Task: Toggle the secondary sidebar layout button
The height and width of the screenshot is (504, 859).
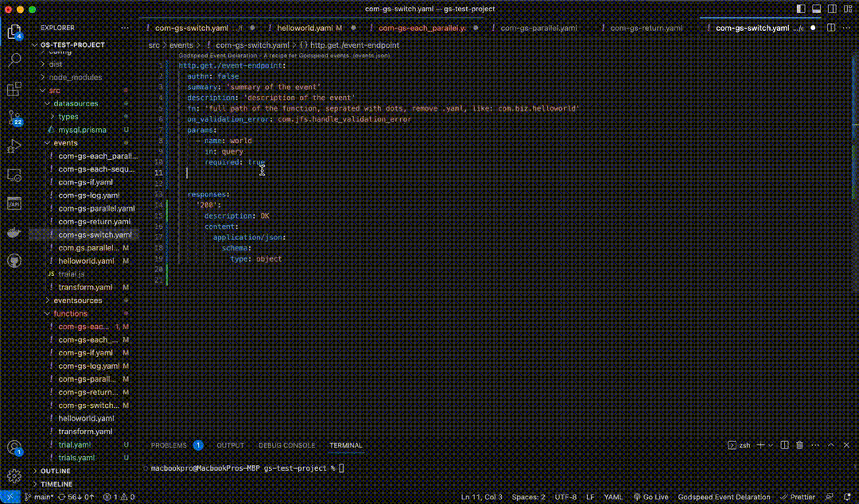Action: click(x=832, y=9)
